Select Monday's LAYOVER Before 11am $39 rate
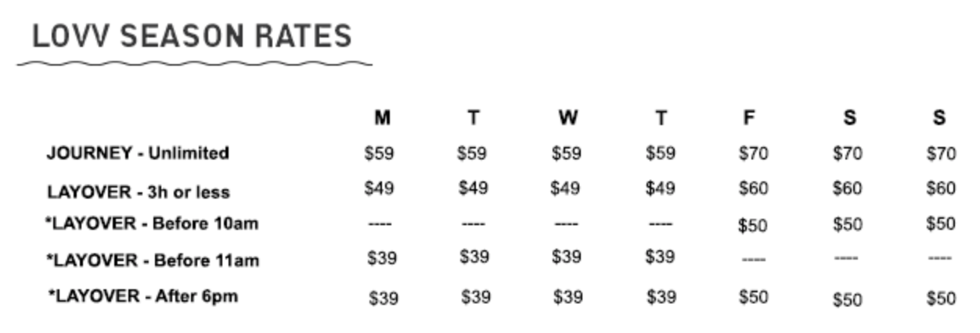Screen dimensions: 980x333 [381, 259]
